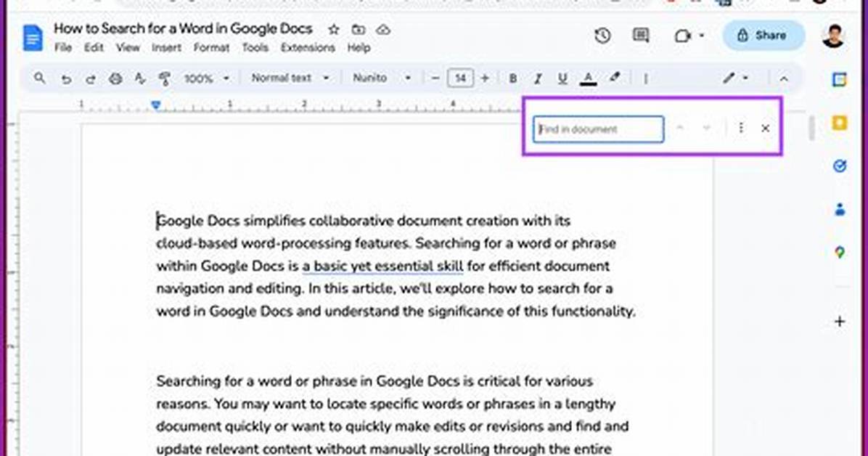Open the Help menu
The height and width of the screenshot is (456, 868).
(359, 48)
